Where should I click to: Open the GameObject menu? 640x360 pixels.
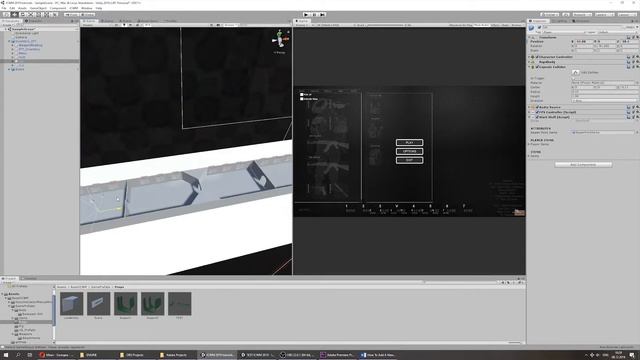38,8
